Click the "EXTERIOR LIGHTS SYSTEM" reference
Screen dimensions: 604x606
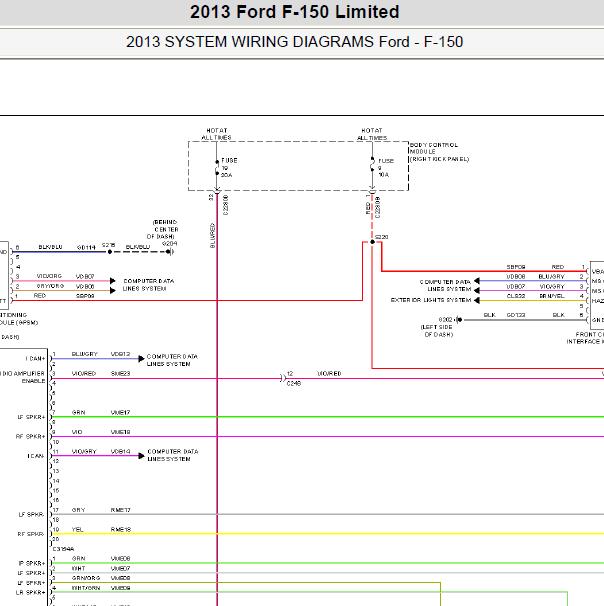pos(431,300)
